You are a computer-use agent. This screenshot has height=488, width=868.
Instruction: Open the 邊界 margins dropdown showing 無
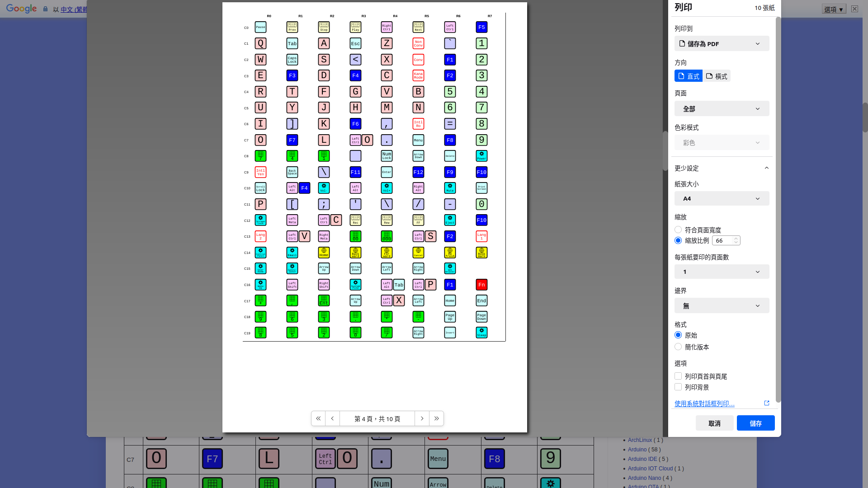[x=722, y=305]
